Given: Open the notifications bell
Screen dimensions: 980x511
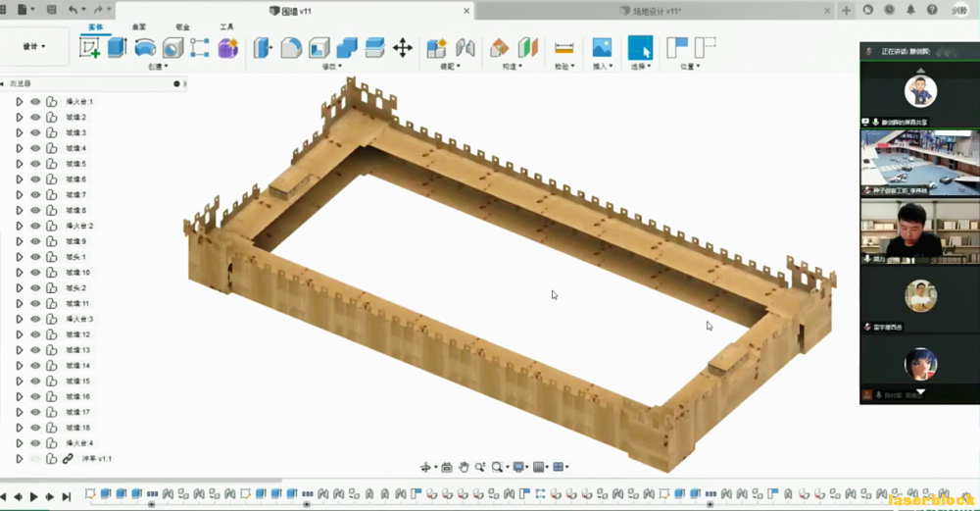Looking at the screenshot, I should [x=910, y=10].
